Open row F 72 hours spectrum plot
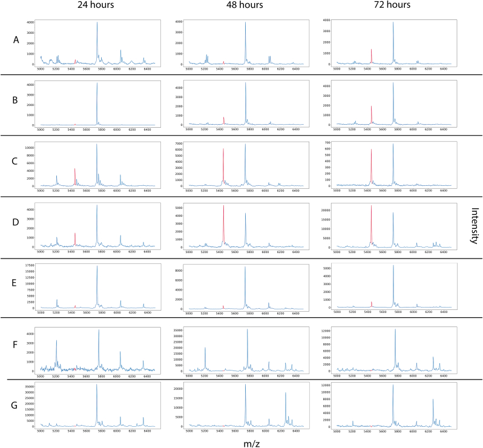 click(x=394, y=351)
